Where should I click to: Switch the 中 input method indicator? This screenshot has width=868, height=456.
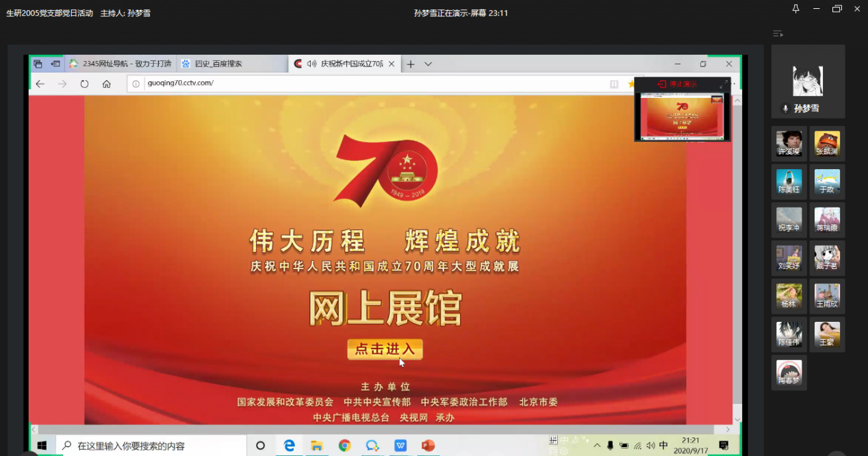(663, 446)
